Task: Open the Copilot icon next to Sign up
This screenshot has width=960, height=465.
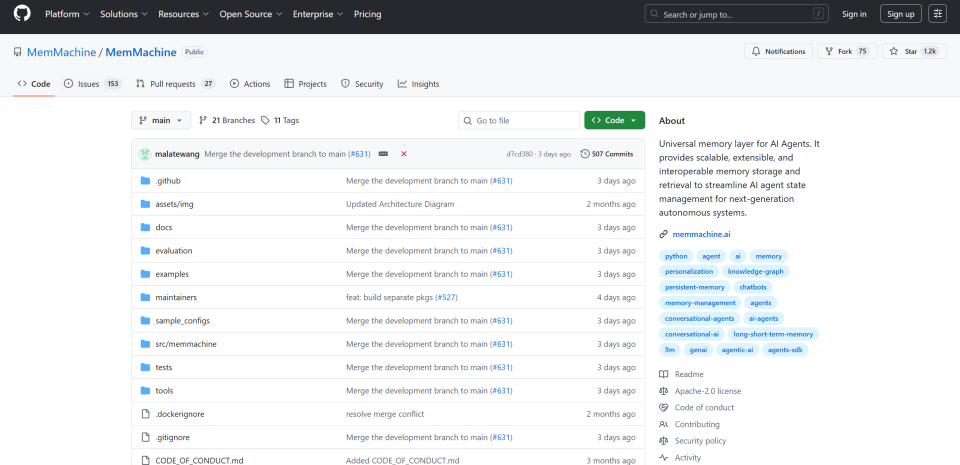Action: coord(937,14)
